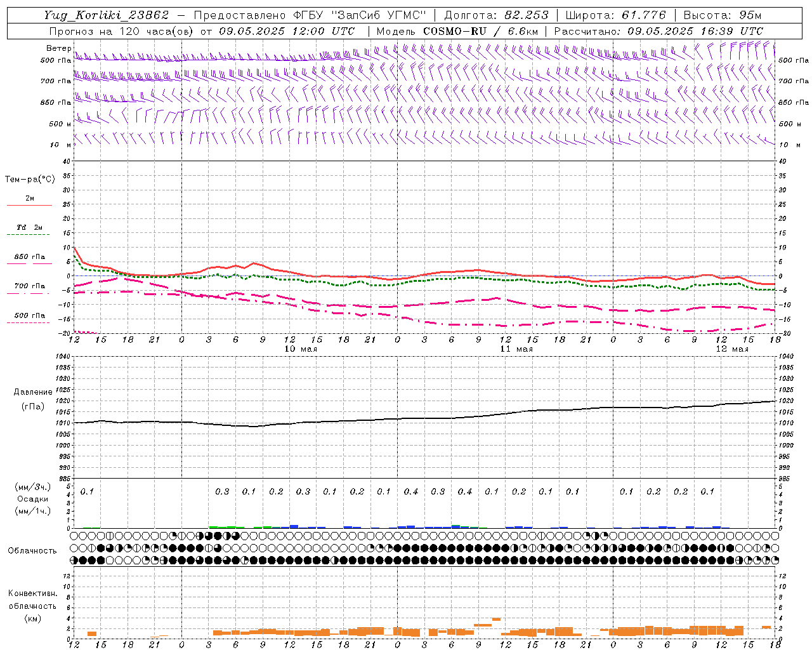Click the Широта: 61.776 value
This screenshot has width=812, height=650.
pos(615,15)
